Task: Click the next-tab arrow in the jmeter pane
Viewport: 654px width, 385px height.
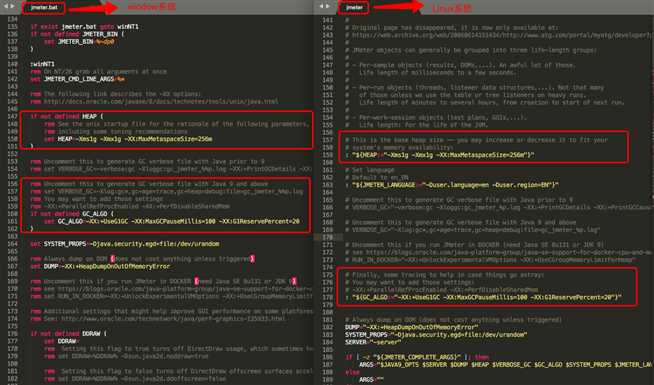Action: (x=328, y=6)
